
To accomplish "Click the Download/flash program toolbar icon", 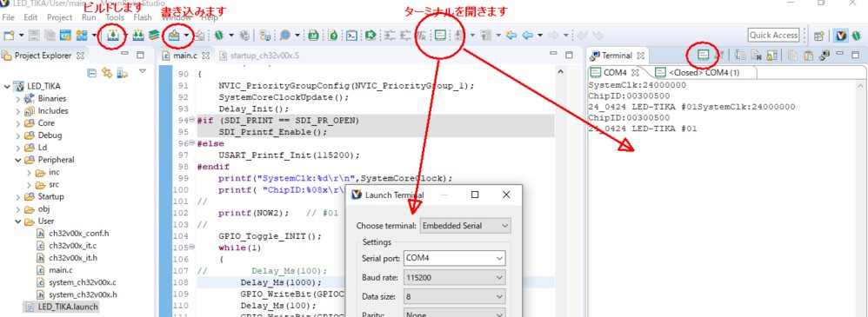I will pyautogui.click(x=174, y=36).
